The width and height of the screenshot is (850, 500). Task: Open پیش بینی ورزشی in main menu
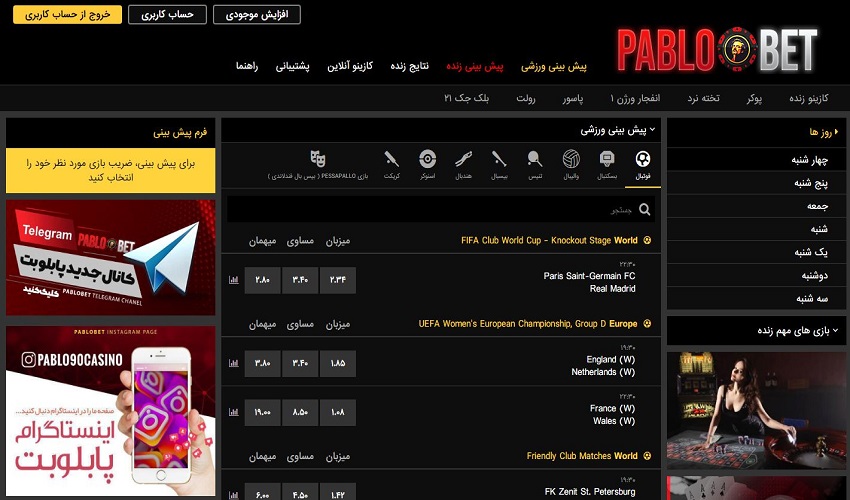[553, 66]
